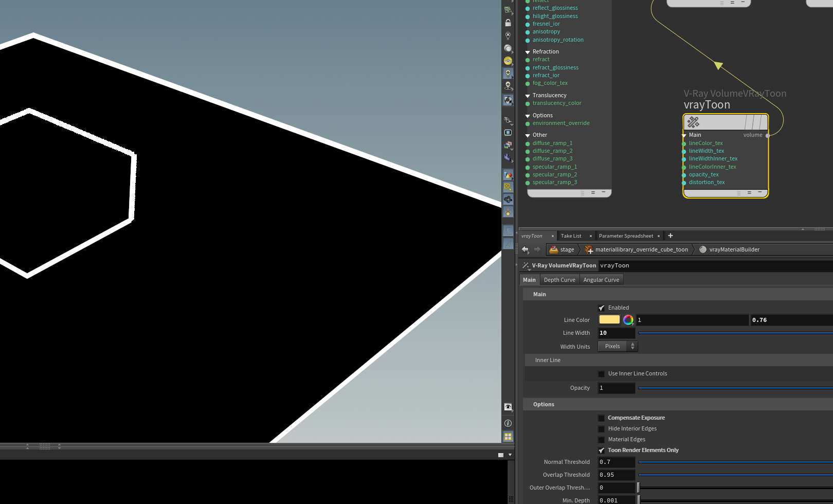833x504 pixels.
Task: Click the Line Width value field
Action: [x=617, y=333]
